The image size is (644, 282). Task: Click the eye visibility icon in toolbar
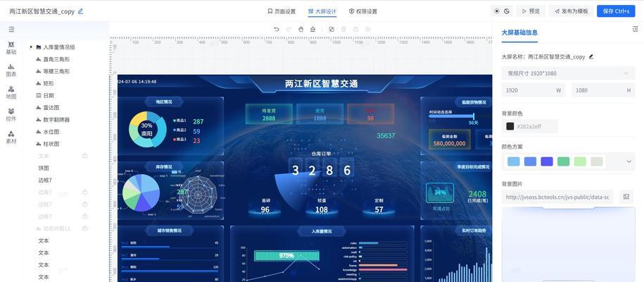coord(368,29)
